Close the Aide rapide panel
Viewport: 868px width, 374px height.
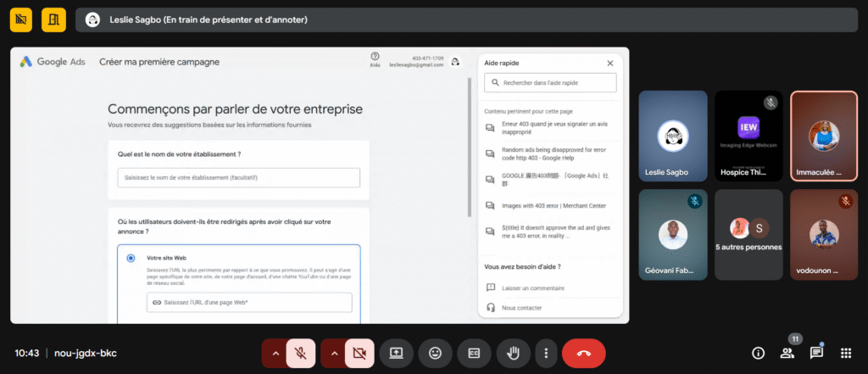pos(609,63)
